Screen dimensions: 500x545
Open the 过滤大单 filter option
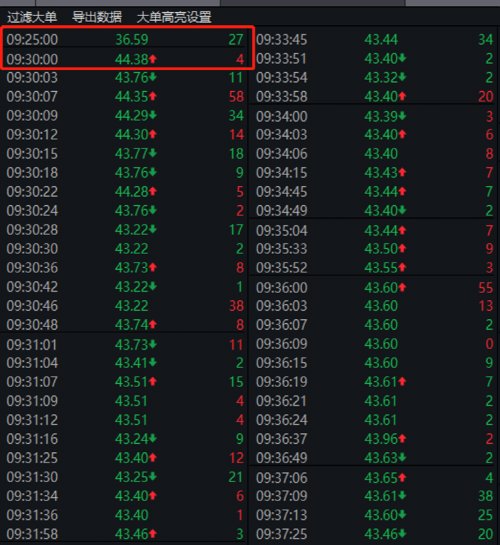pos(32,17)
